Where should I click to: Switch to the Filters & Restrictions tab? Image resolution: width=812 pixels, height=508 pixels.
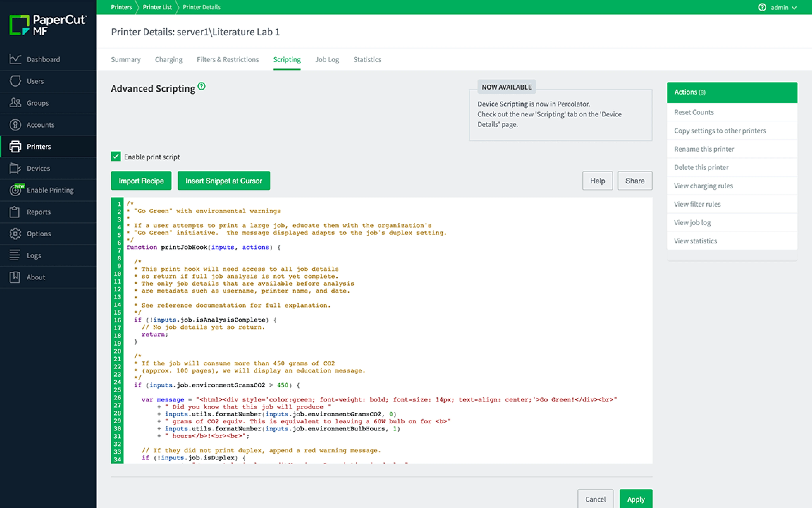tap(228, 59)
